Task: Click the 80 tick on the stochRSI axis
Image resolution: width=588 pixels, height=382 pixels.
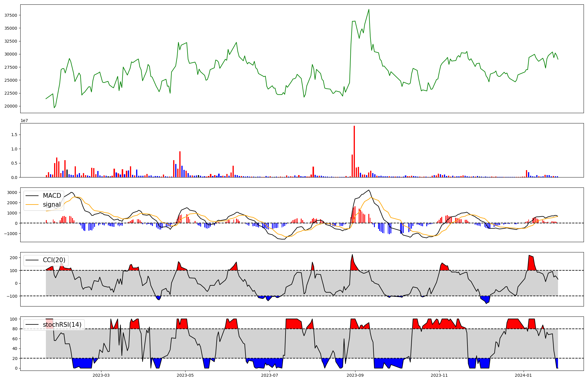Action: tap(15, 329)
